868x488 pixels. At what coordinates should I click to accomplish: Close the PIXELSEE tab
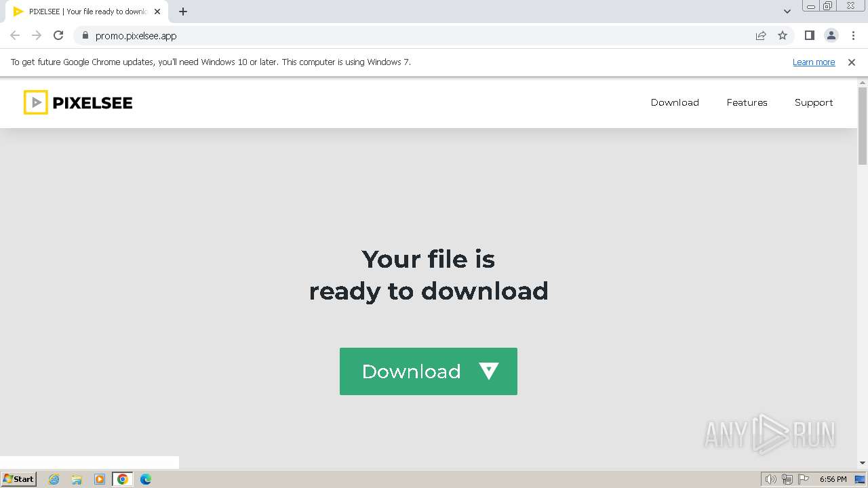tap(157, 12)
